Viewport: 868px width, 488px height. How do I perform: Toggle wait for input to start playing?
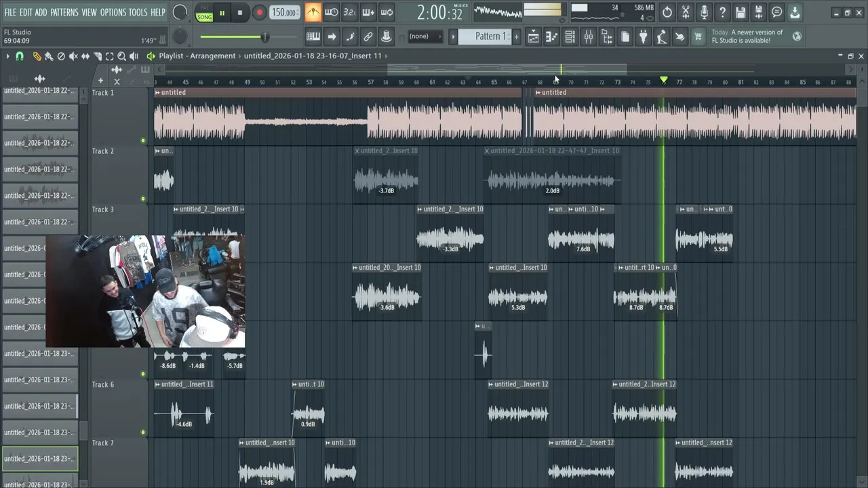pos(332,12)
